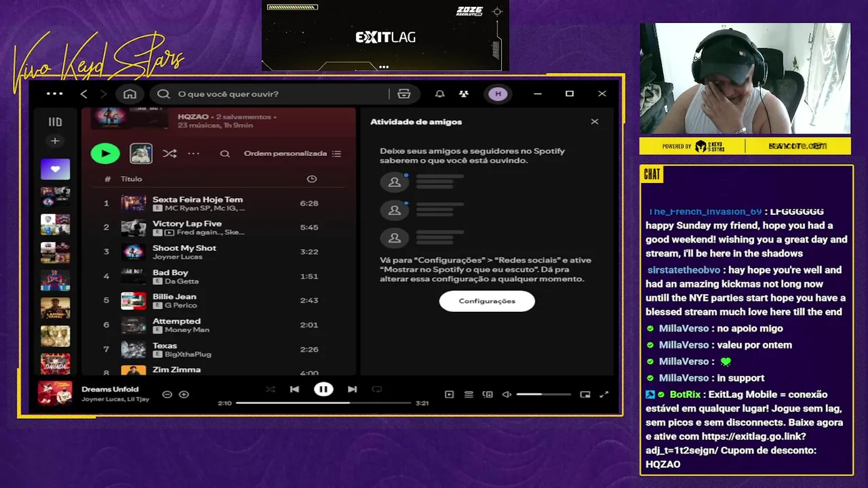Hide this track using the minus circle
Viewport: 868px width, 488px height.
click(167, 394)
